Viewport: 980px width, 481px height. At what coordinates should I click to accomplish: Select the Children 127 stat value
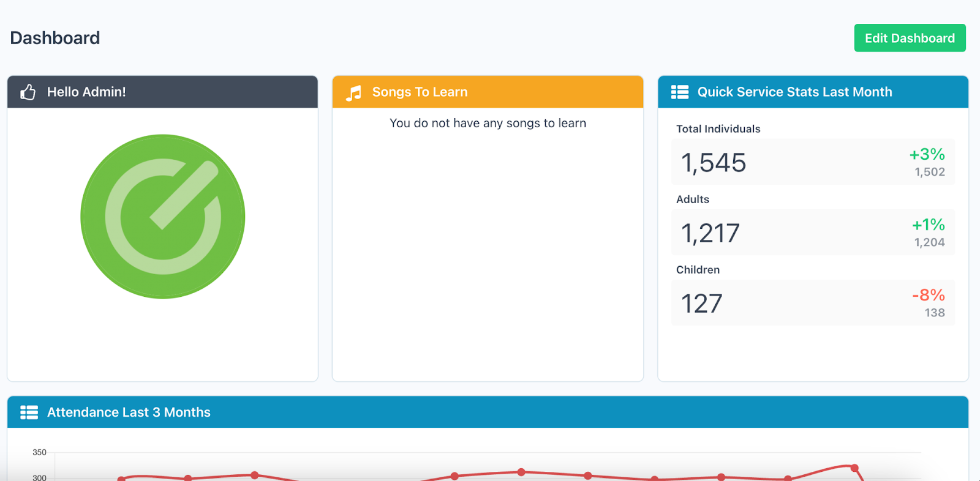(702, 304)
